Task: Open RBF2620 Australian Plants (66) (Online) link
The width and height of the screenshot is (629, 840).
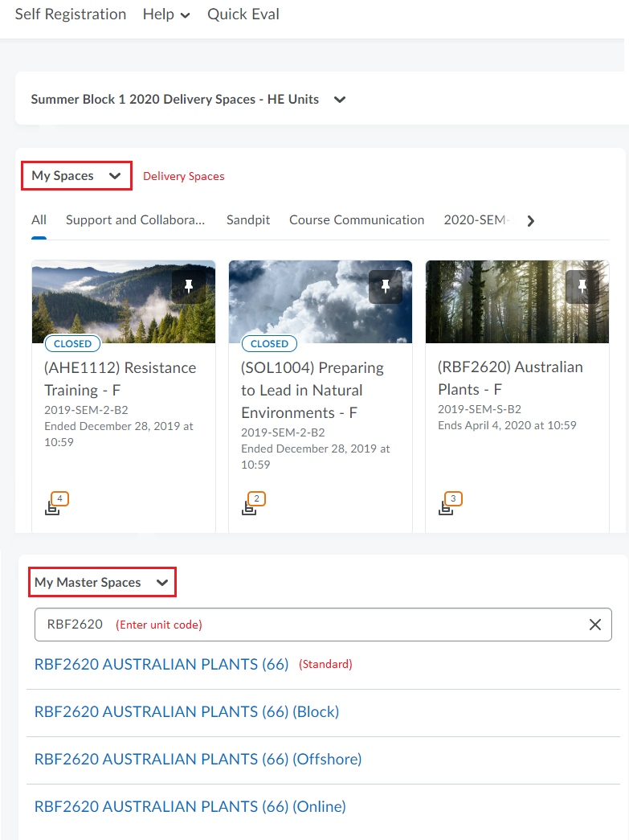Action: pos(190,806)
